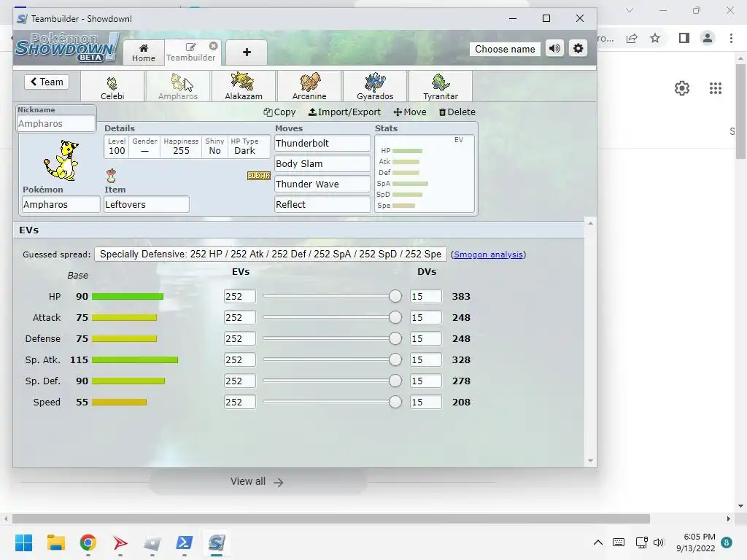Click the HP DV input box
Viewport: 747px width, 560px height.
coord(426,296)
